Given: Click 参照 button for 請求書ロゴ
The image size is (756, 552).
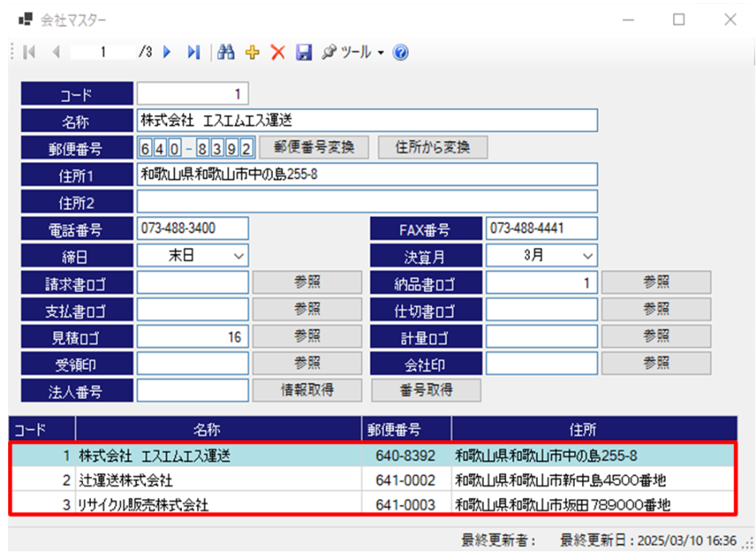Looking at the screenshot, I should pyautogui.click(x=307, y=282).
